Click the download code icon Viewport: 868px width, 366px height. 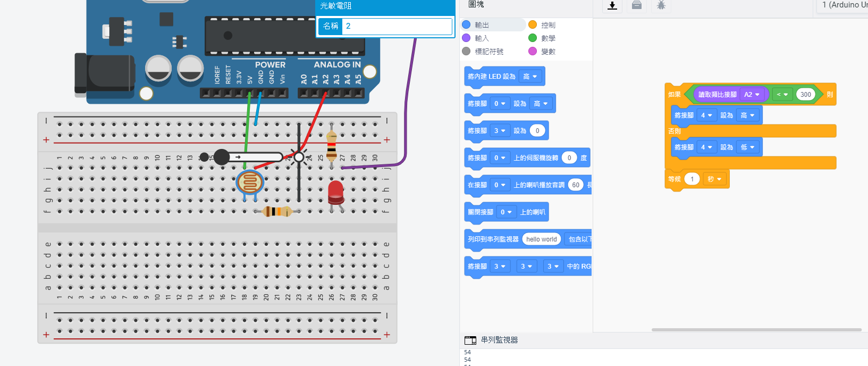[x=612, y=5]
